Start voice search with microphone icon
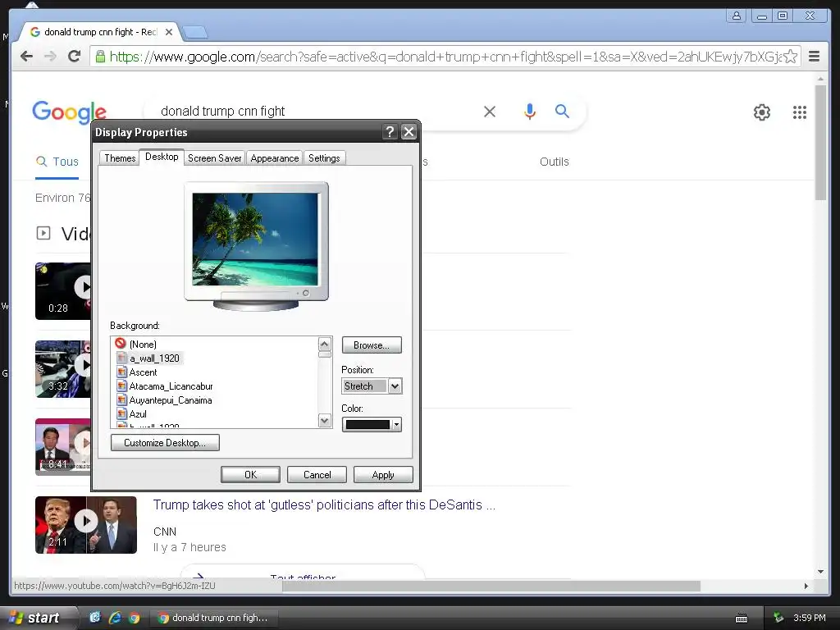The image size is (840, 630). pos(529,111)
